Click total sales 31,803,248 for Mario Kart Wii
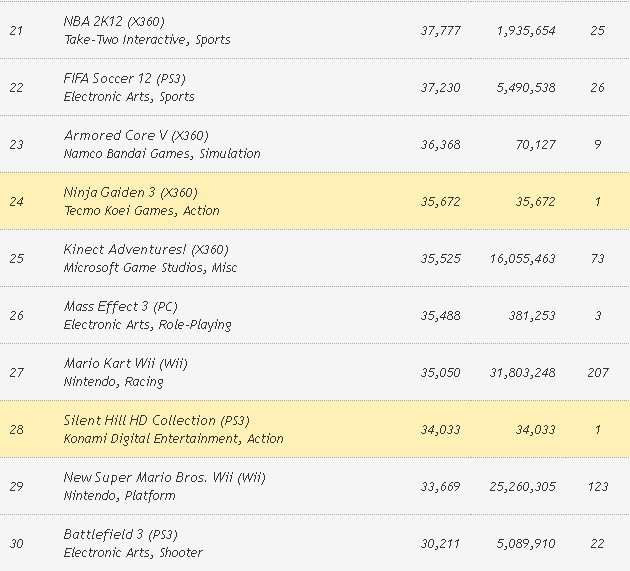The image size is (630, 571). click(521, 373)
